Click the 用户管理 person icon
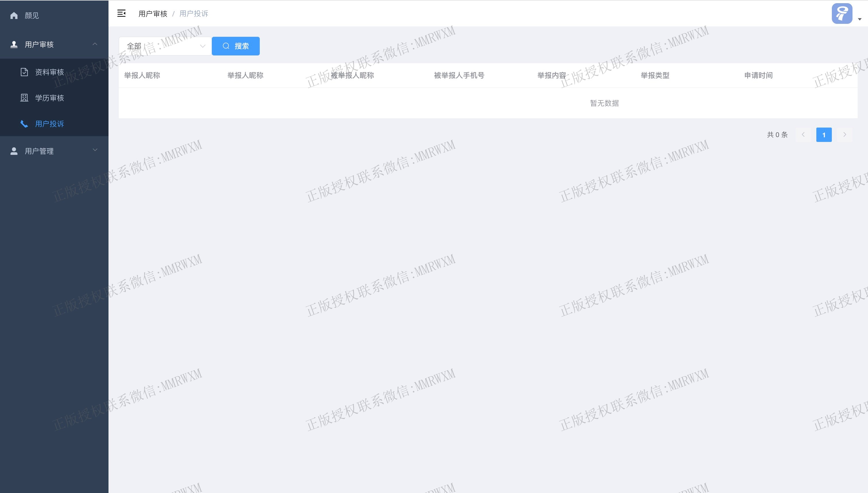This screenshot has height=493, width=868. (x=14, y=151)
